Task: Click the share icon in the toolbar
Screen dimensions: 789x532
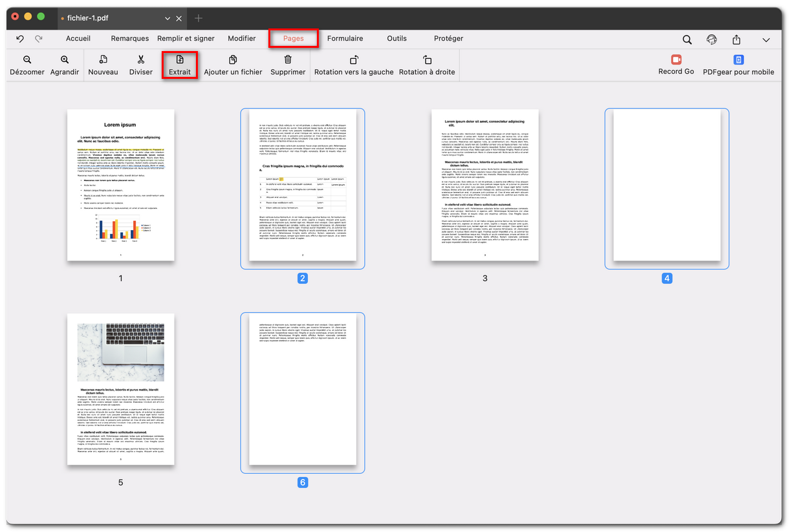Action: coord(737,39)
